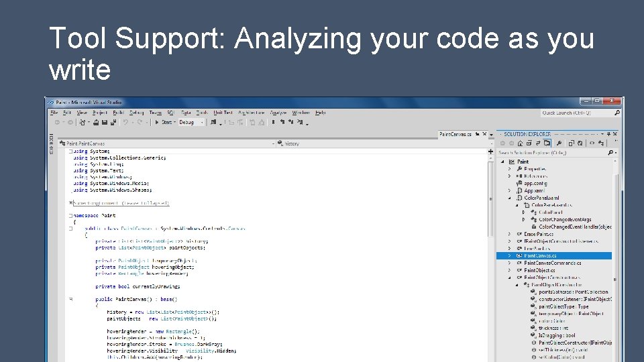This screenshot has height=362, width=644.
Task: Open the open-documents list dropdown arrow
Action: click(x=491, y=135)
